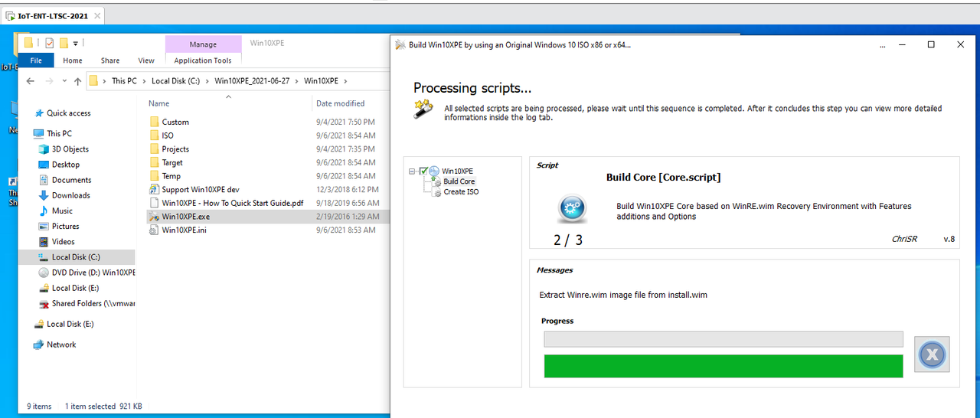Sort files by Date modified column
Image resolution: width=980 pixels, height=418 pixels.
click(340, 103)
